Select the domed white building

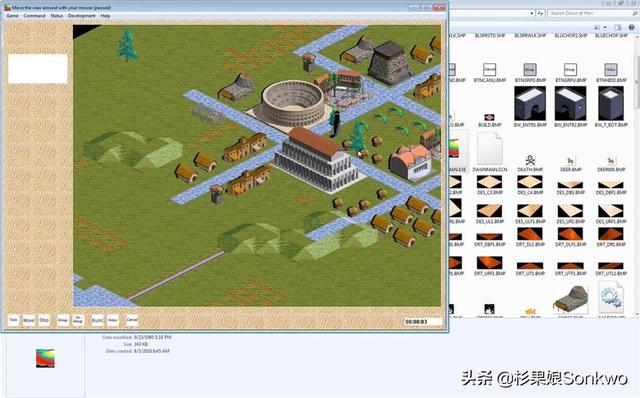410,162
